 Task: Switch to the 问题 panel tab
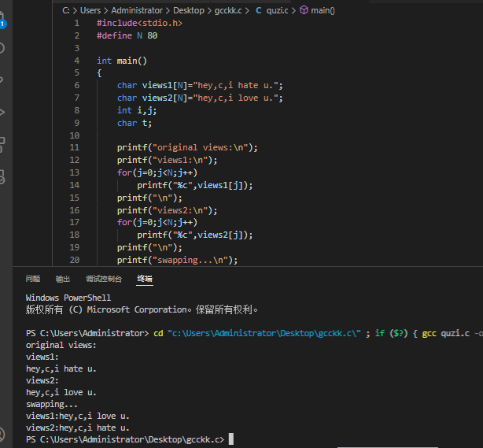pos(33,279)
